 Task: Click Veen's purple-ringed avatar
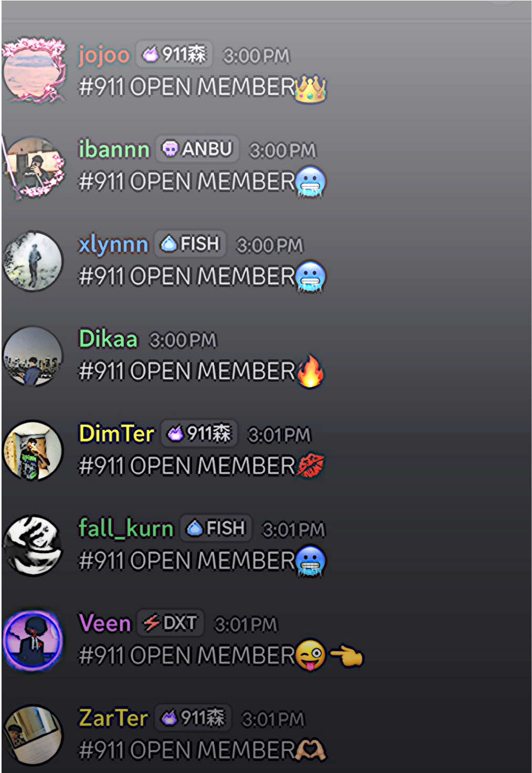click(33, 640)
